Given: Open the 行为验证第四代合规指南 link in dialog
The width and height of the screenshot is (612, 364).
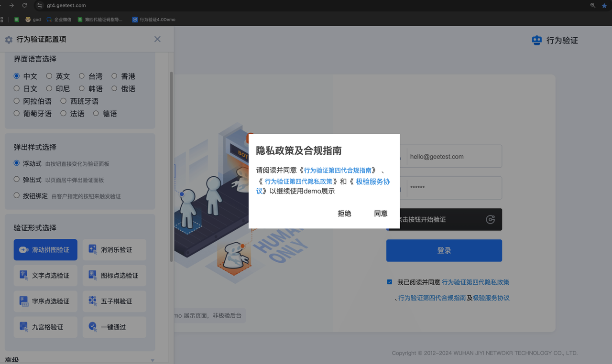Looking at the screenshot, I should (x=338, y=170).
